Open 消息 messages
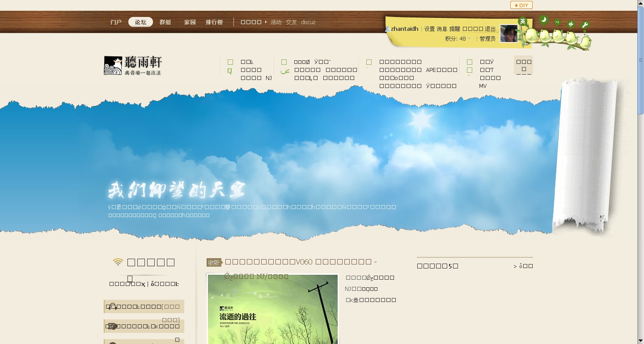Image resolution: width=644 pixels, height=344 pixels. coord(442,29)
